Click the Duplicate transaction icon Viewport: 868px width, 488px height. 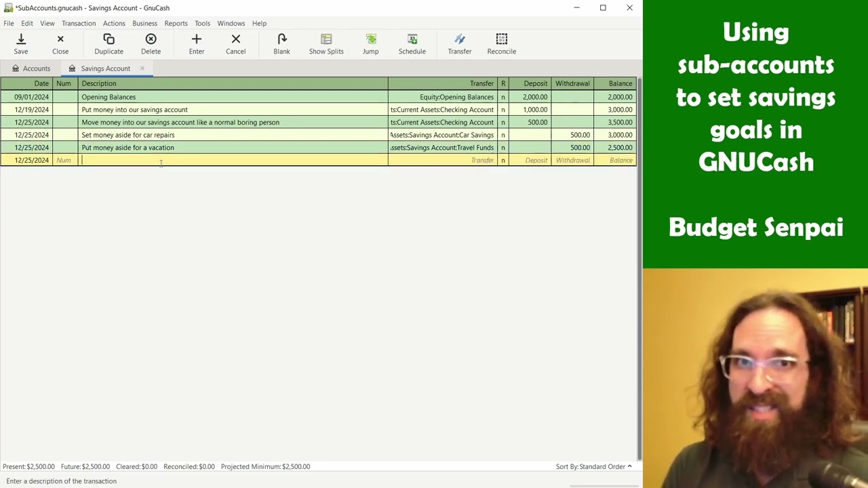(x=108, y=44)
